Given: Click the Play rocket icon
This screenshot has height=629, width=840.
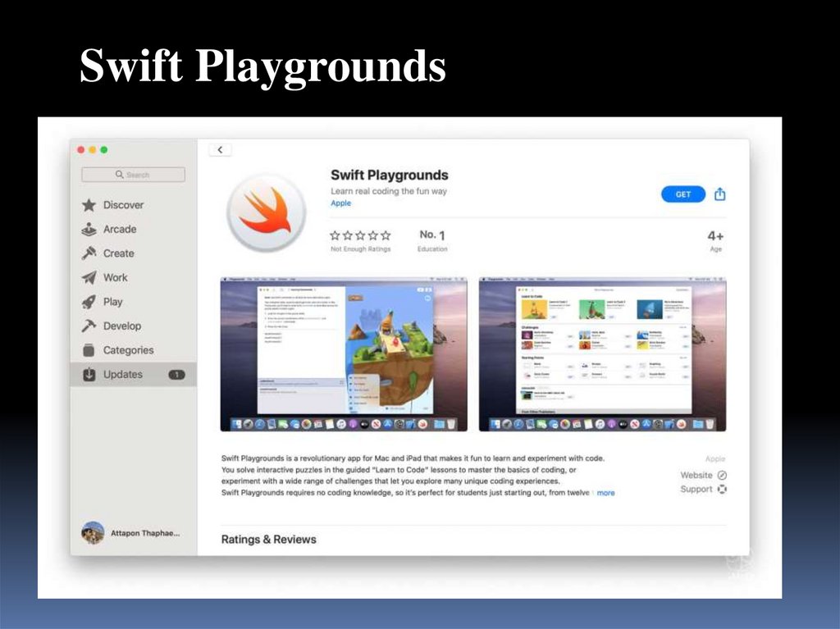Looking at the screenshot, I should tap(89, 302).
